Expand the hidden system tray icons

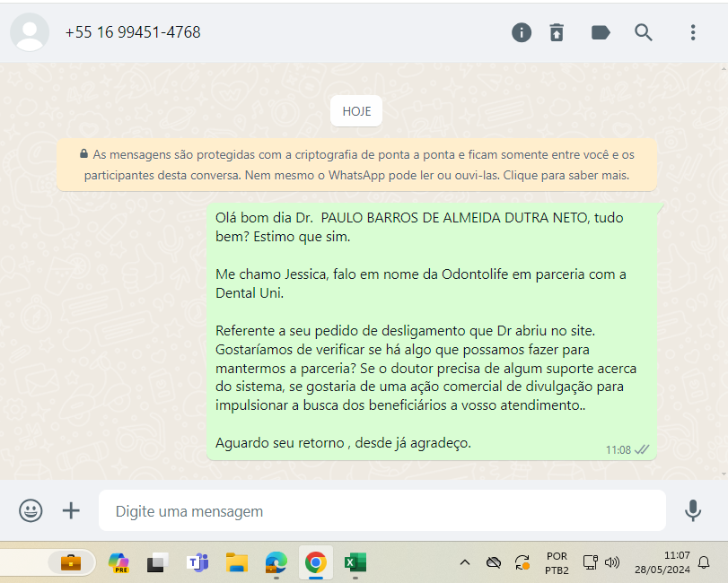click(465, 562)
